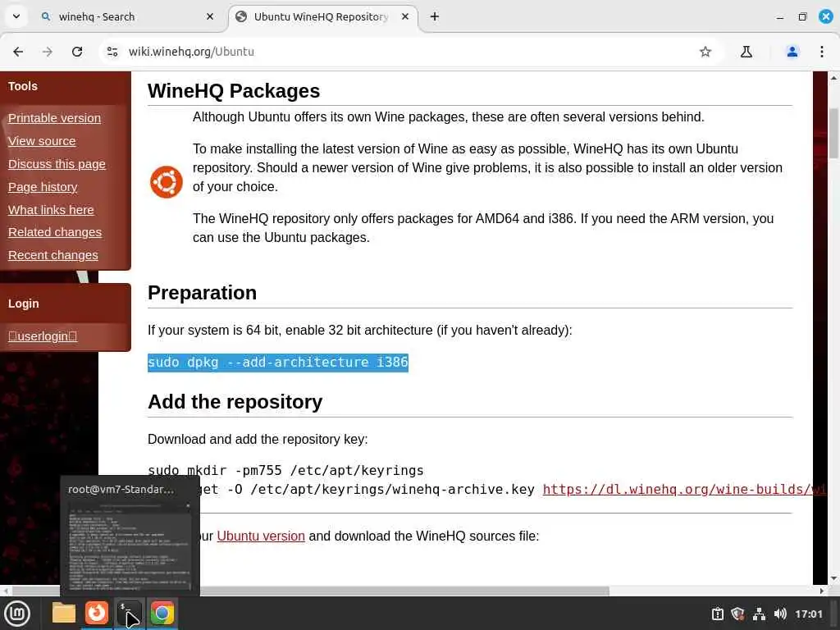
Task: Switch to the winehq - Search tab
Action: tap(129, 16)
